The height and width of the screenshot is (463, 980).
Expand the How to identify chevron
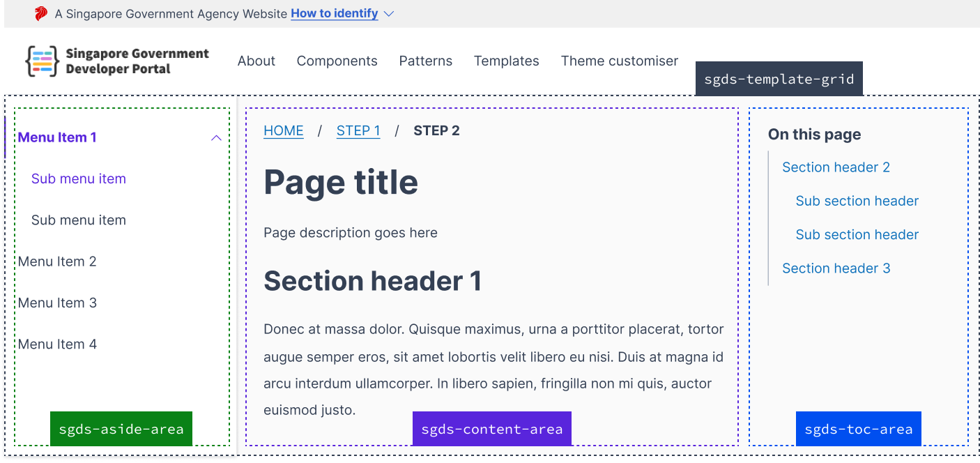[x=389, y=14]
